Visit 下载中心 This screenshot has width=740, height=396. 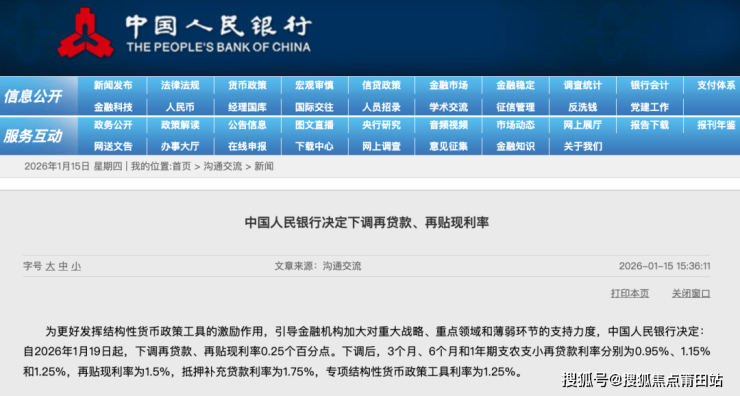[314, 146]
